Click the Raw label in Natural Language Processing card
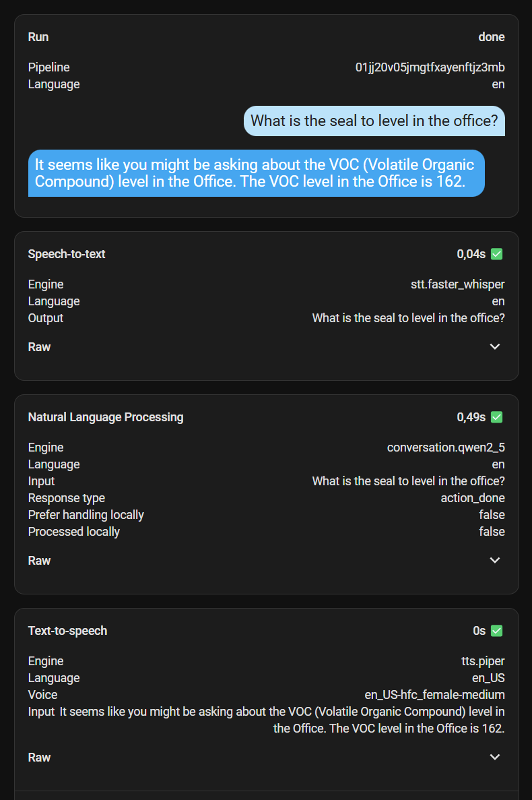 (x=39, y=561)
